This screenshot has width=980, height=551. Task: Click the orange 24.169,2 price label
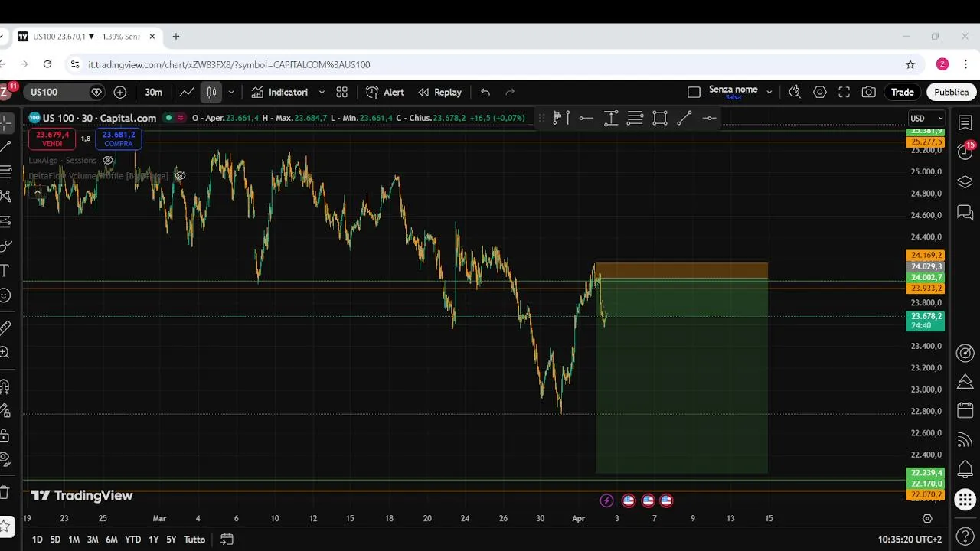(926, 256)
